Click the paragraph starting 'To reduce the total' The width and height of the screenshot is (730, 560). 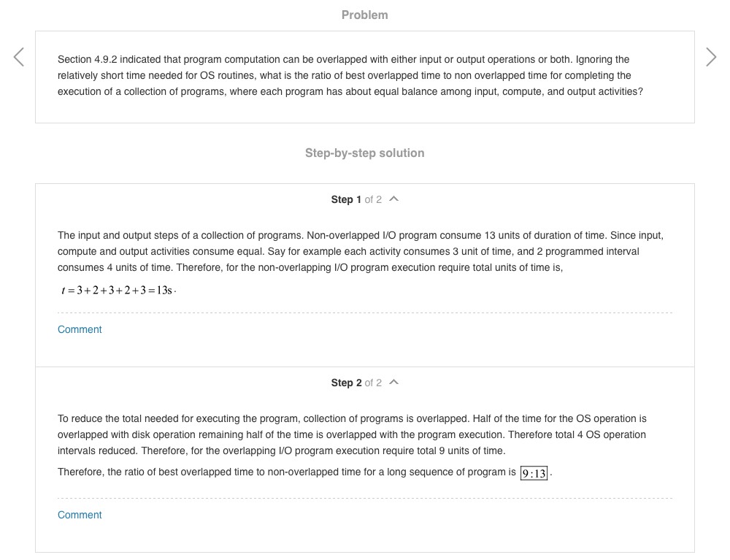[x=350, y=434]
